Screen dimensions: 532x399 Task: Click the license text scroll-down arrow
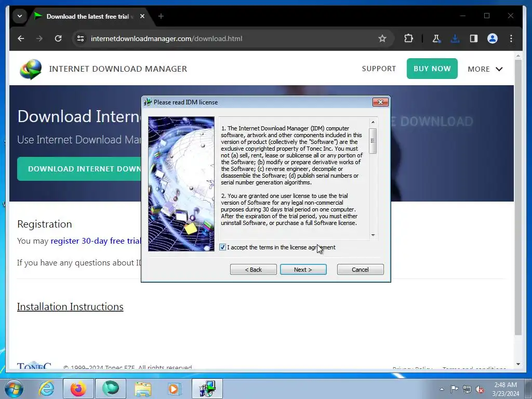click(373, 235)
